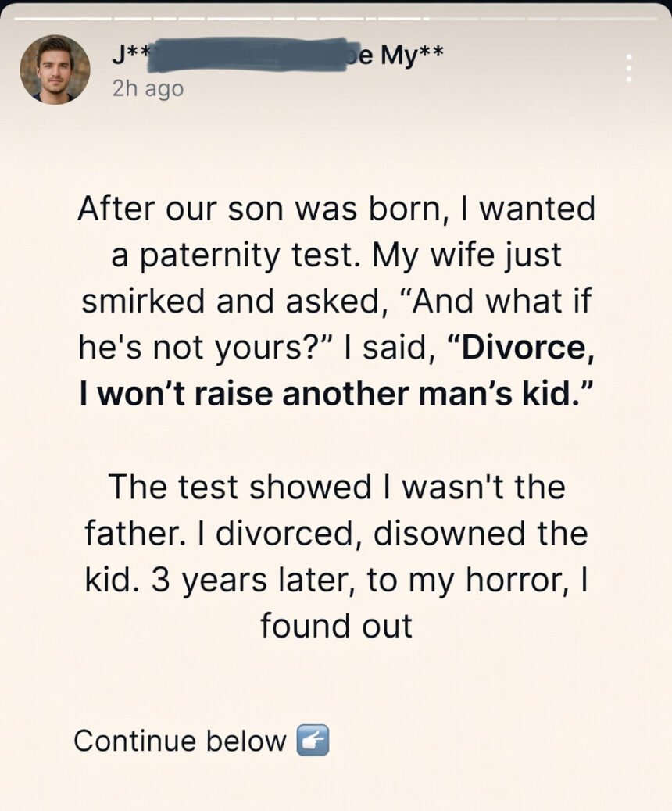
Task: Click bold text 'I won't raise another man's kid.'
Action: click(336, 395)
